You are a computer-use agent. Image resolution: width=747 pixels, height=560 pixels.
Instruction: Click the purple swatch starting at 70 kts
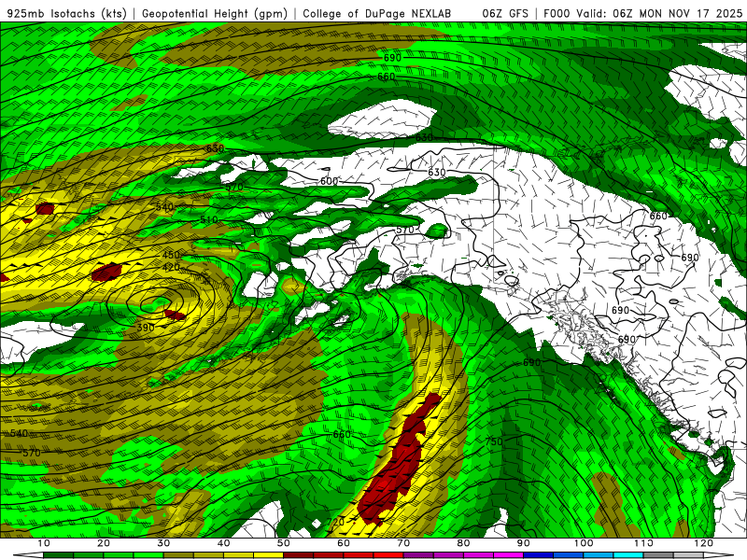click(418, 555)
